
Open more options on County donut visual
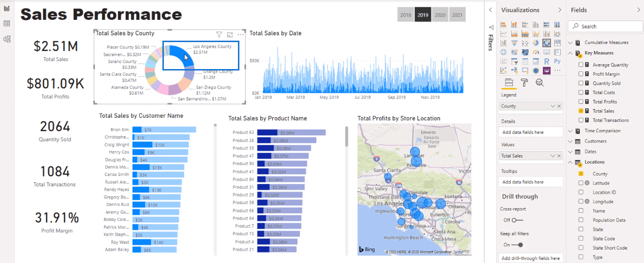[241, 34]
